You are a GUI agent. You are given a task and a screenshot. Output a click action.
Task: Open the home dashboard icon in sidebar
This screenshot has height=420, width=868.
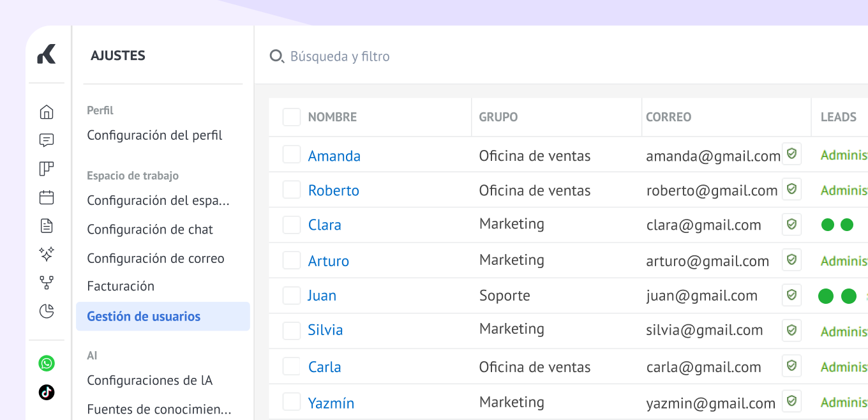[x=47, y=112]
